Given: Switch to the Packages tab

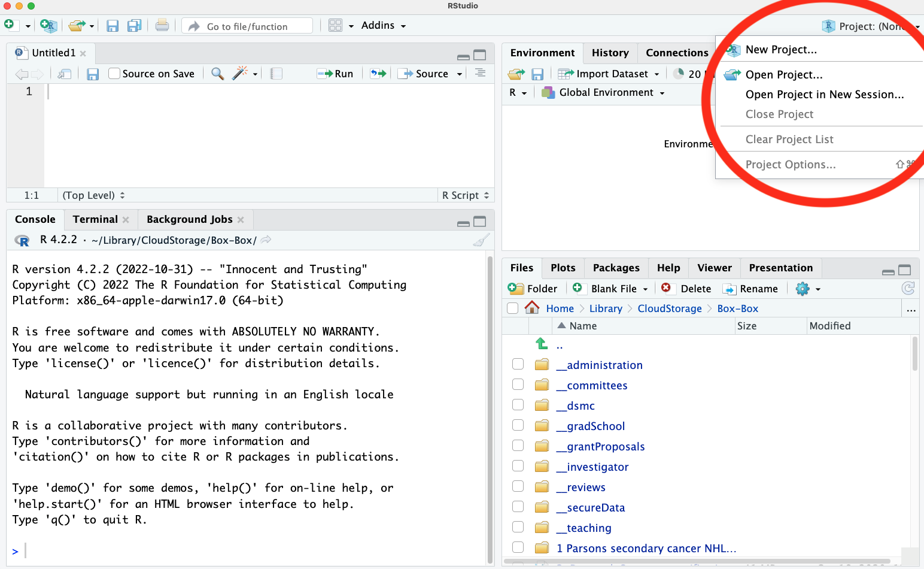Looking at the screenshot, I should pyautogui.click(x=616, y=268).
